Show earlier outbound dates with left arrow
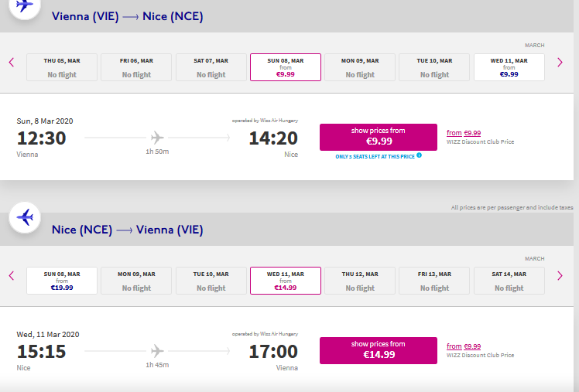Viewport: 579px width, 392px height. pos(12,63)
